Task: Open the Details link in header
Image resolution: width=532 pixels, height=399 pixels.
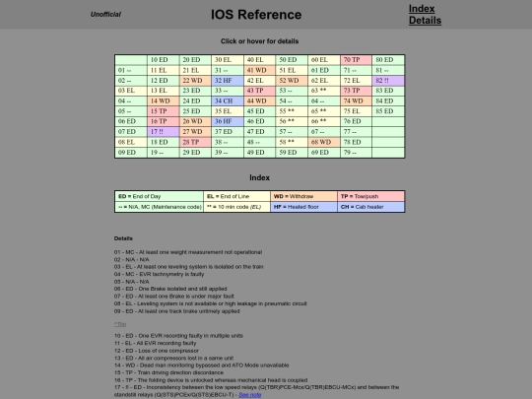Action: point(425,21)
